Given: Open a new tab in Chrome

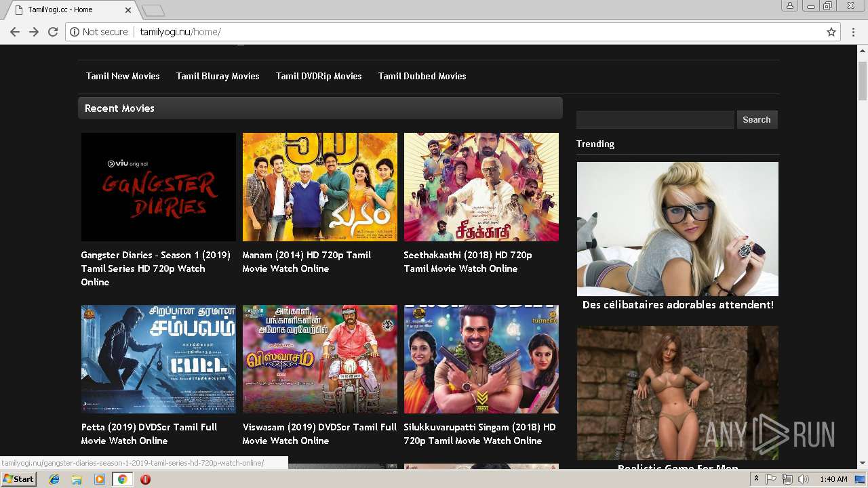Looking at the screenshot, I should (153, 10).
